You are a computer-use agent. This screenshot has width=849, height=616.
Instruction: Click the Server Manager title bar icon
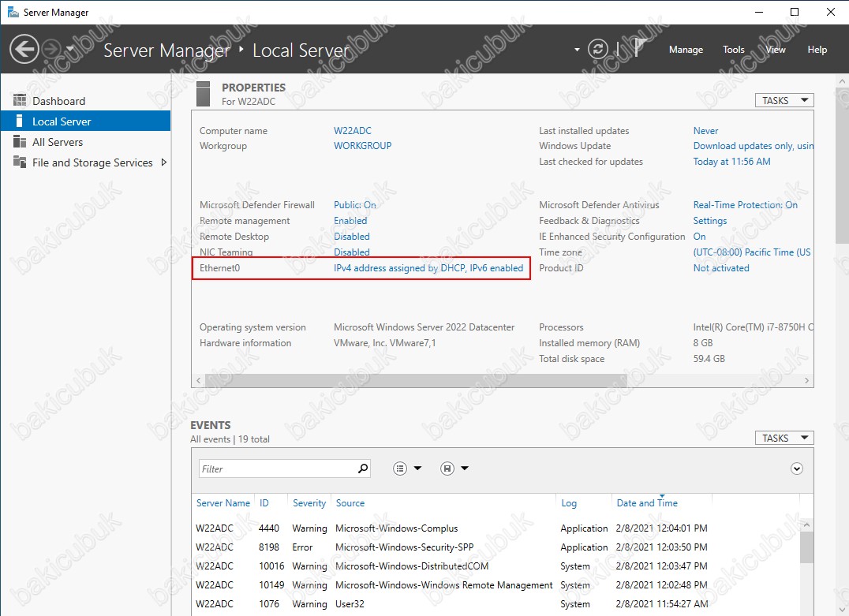[x=13, y=12]
